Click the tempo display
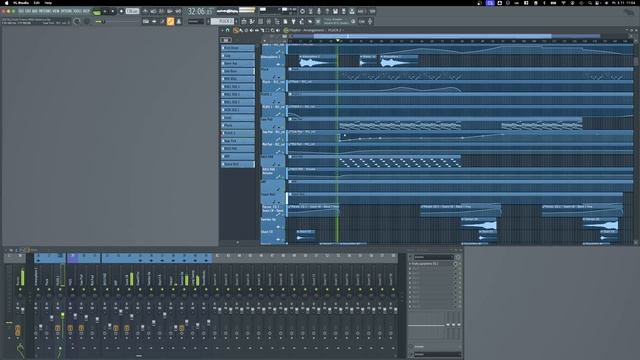The width and height of the screenshot is (640, 360). pyautogui.click(x=132, y=11)
